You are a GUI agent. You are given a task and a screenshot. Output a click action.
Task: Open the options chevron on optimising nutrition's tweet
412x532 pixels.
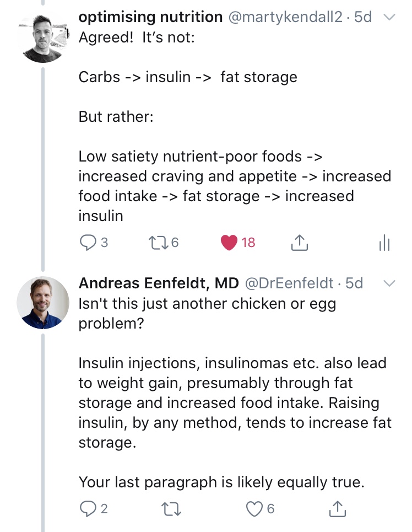pos(389,18)
